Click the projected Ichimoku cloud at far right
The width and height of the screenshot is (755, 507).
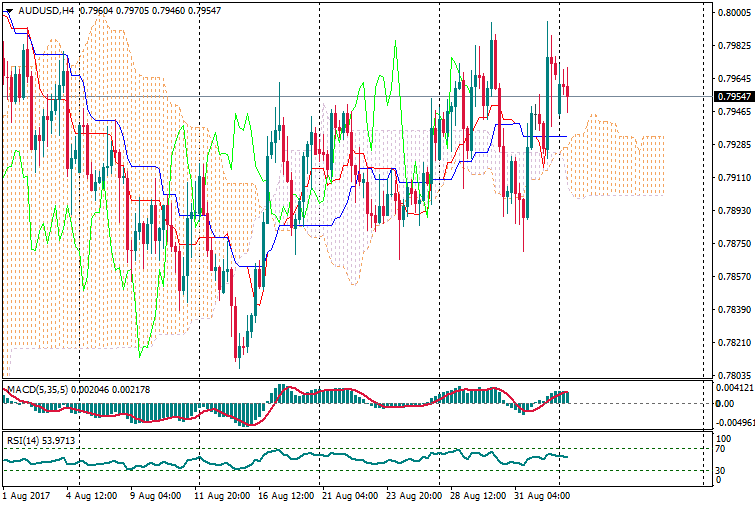620,160
